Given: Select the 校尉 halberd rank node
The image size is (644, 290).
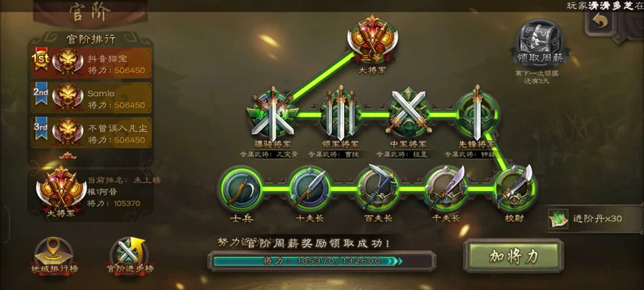Looking at the screenshot, I should [x=514, y=188].
